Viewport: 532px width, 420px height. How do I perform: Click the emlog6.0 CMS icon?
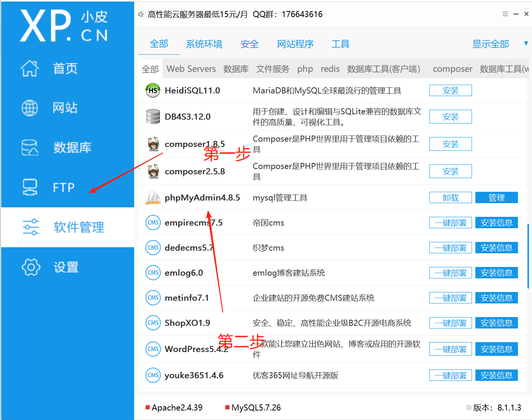[x=153, y=273]
